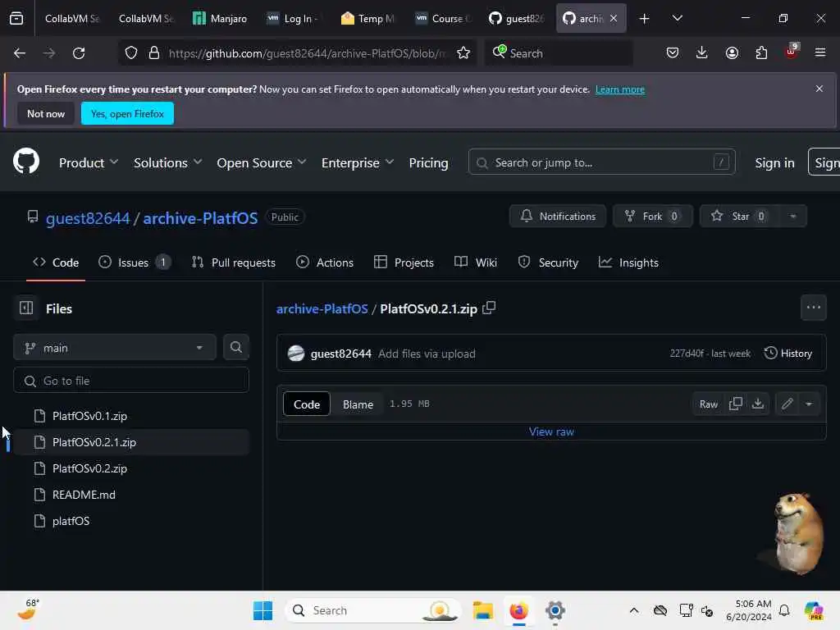The image size is (840, 630).
Task: Reload the page with the refresh icon
Action: click(x=79, y=53)
